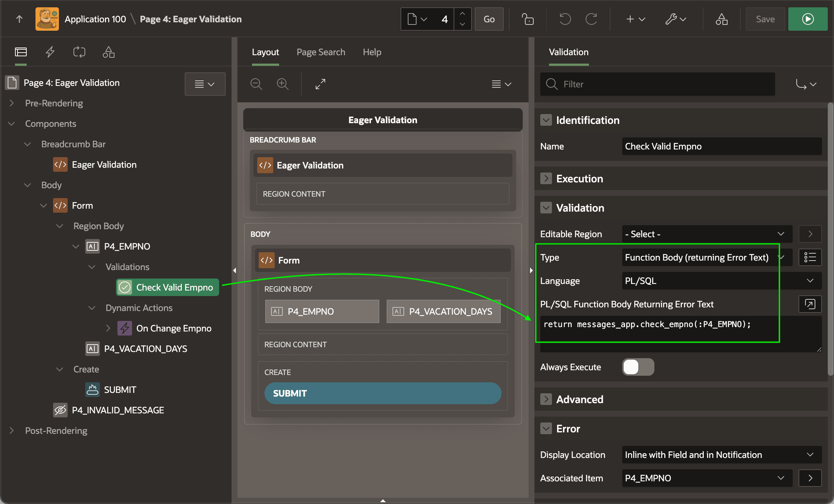Collapse the Dynamic Actions node

[x=92, y=308]
